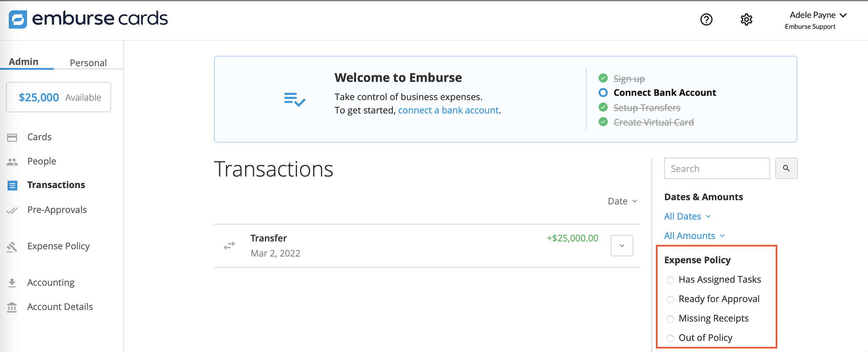Switch to the Personal tab
The height and width of the screenshot is (352, 868).
click(x=88, y=63)
